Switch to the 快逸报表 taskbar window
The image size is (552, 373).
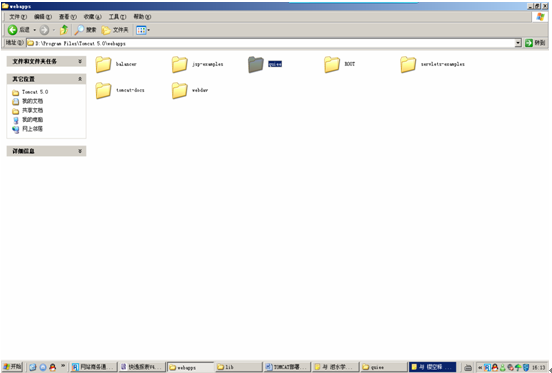click(142, 367)
